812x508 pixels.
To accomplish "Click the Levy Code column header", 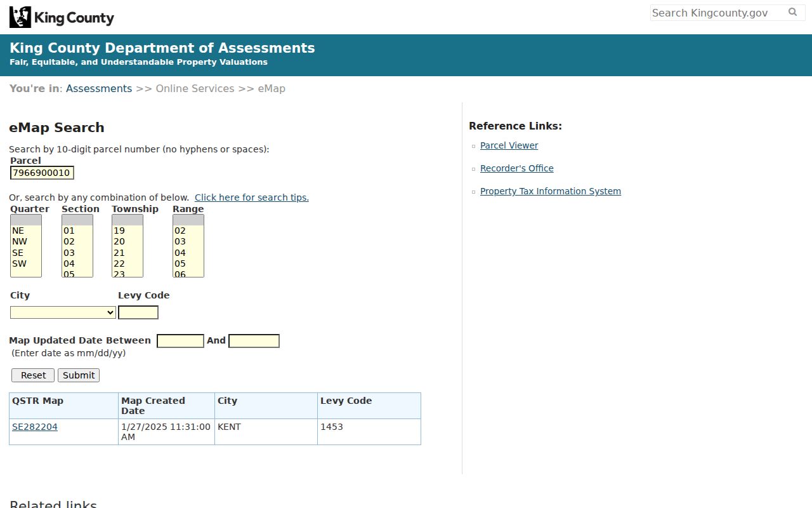I will 369,406.
